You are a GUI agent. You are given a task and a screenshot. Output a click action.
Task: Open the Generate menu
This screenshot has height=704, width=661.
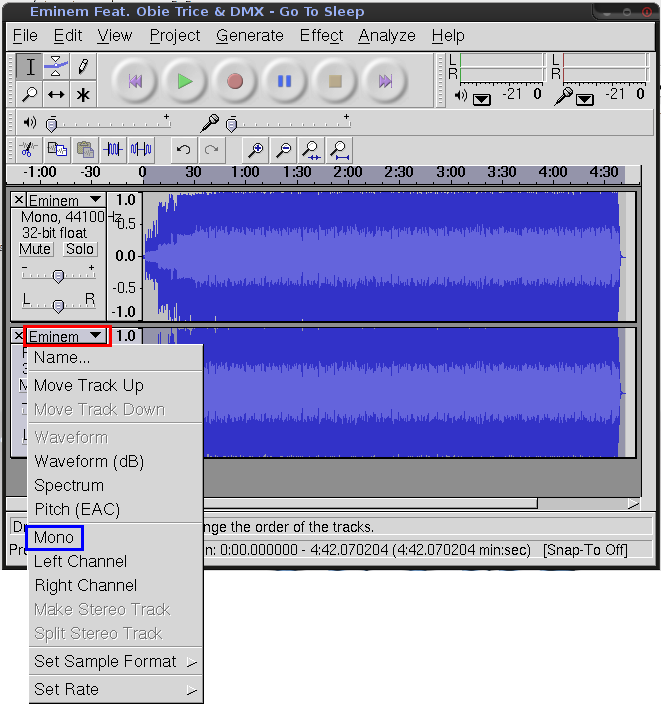tap(250, 35)
